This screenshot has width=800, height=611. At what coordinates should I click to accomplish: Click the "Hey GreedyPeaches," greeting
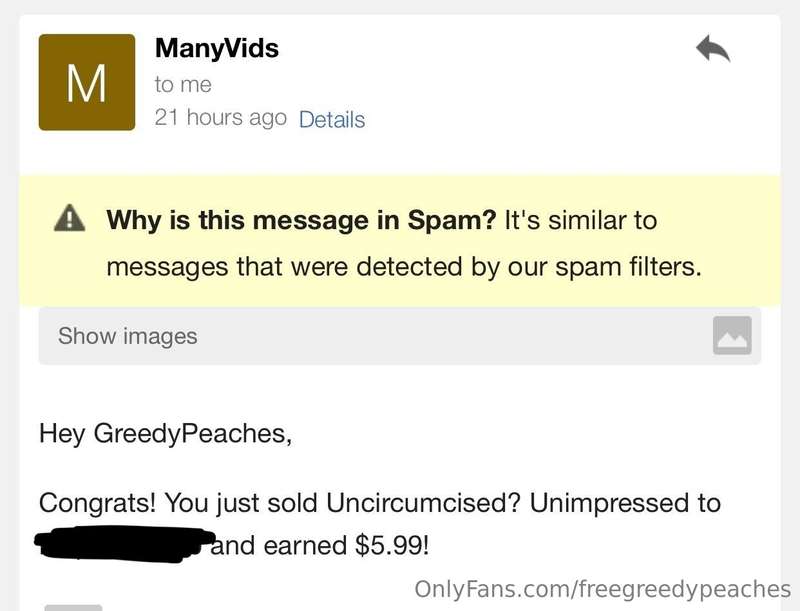coord(165,434)
